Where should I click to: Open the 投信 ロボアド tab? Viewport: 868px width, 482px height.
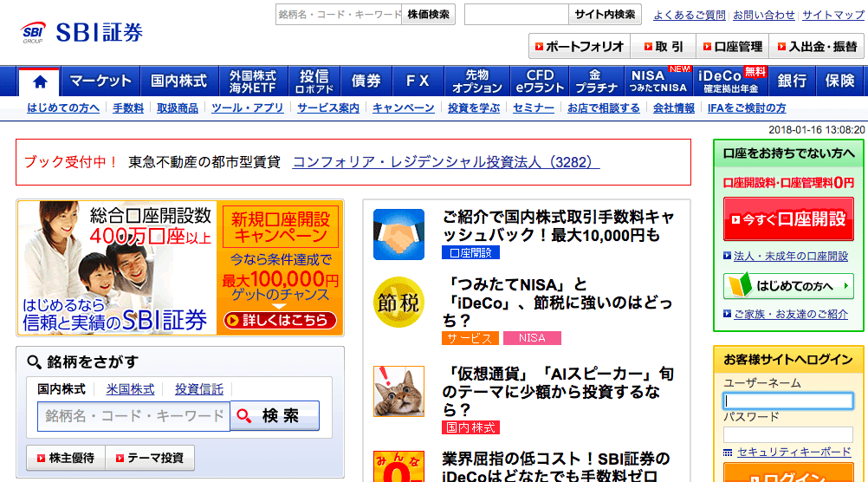(x=314, y=81)
